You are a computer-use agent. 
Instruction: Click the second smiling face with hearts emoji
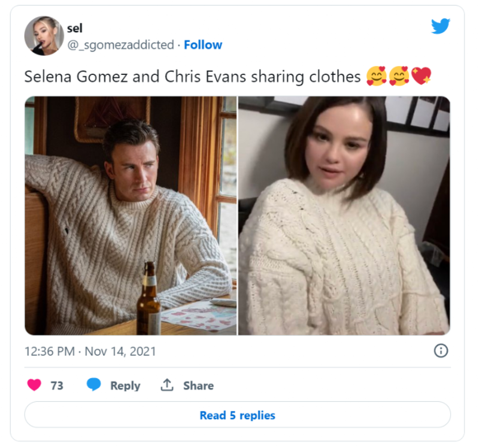click(399, 77)
